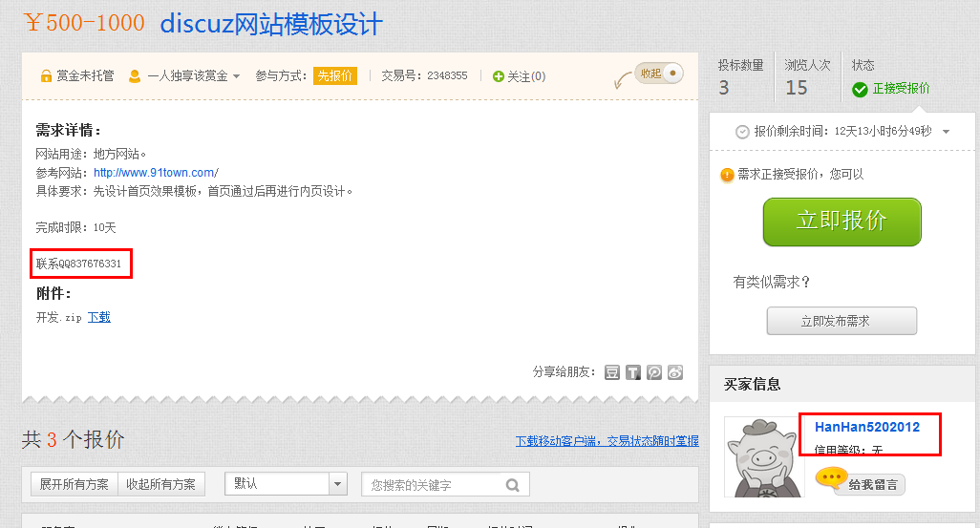Click the clock icon beside 报价剩余时间
Viewport: 980px width, 528px height.
742,132
